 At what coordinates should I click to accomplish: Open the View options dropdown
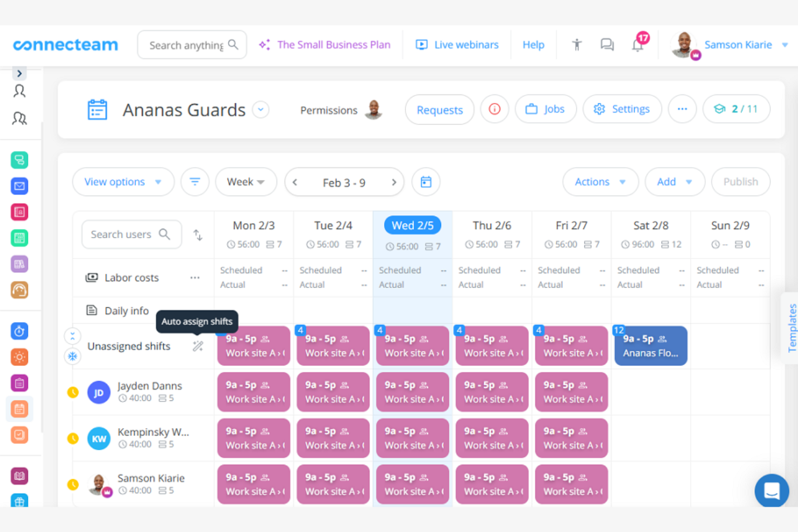point(123,182)
